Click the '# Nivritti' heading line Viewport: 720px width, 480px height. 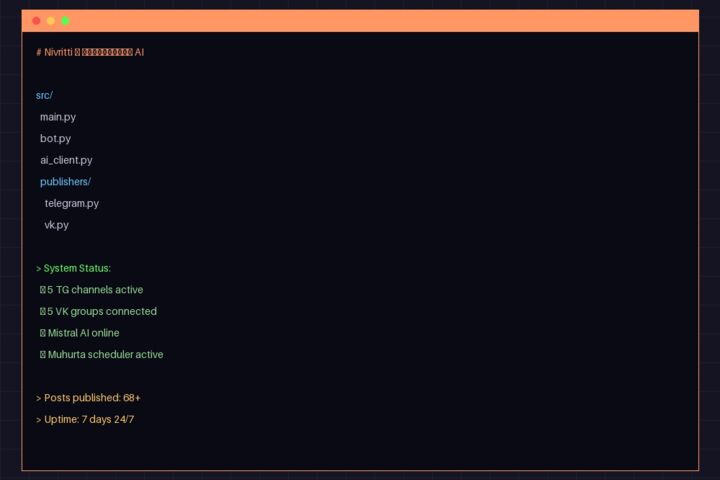(x=90, y=52)
